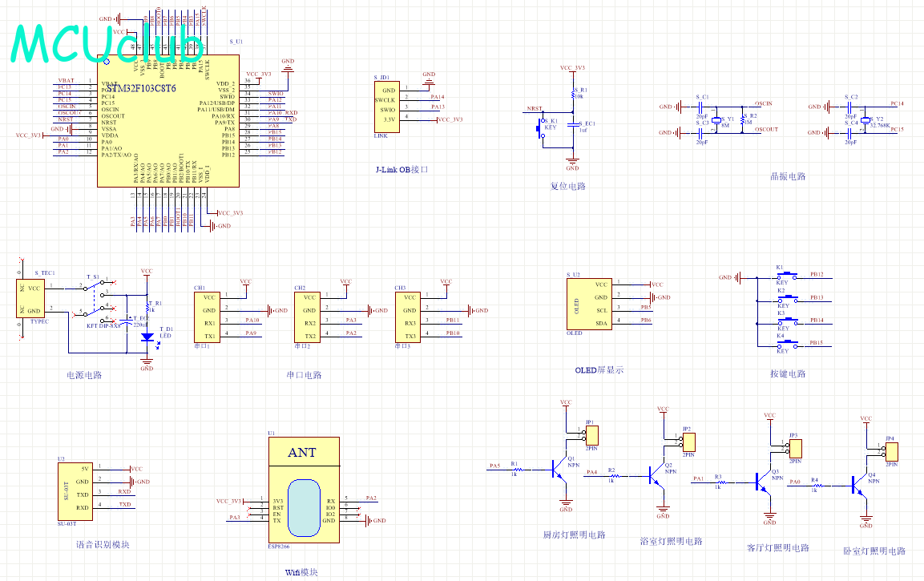Image resolution: width=924 pixels, height=581 pixels.
Task: Select the S_R1 10k pull-up resistor
Action: [572, 94]
